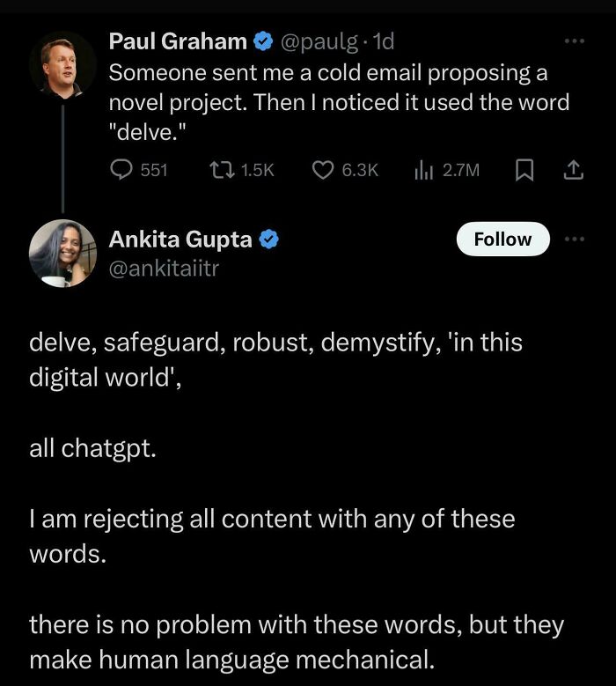This screenshot has height=686, width=616.
Task: Click Paul Graham's verified badge
Action: [x=262, y=41]
